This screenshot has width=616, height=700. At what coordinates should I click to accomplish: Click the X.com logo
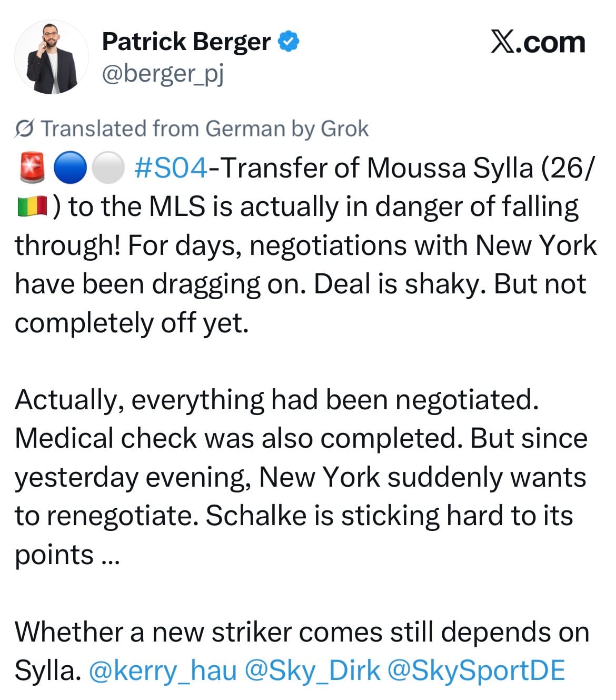click(538, 42)
